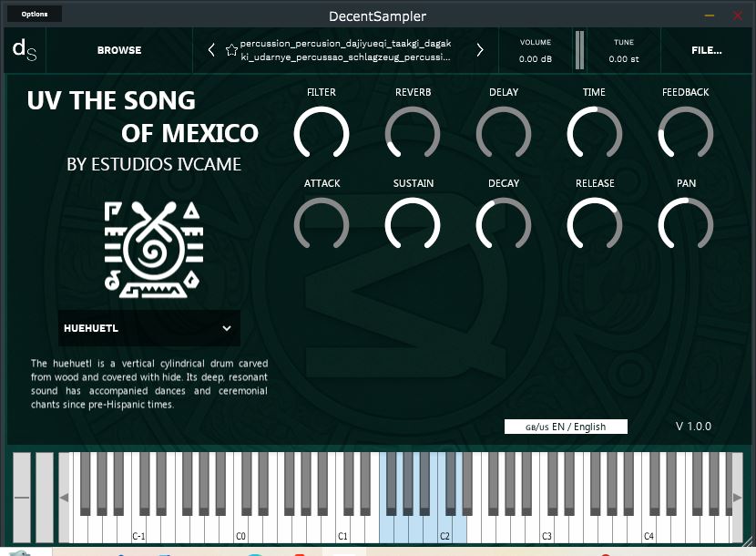Play the C-1 key on keyboard
756x556 pixels.
click(138, 530)
